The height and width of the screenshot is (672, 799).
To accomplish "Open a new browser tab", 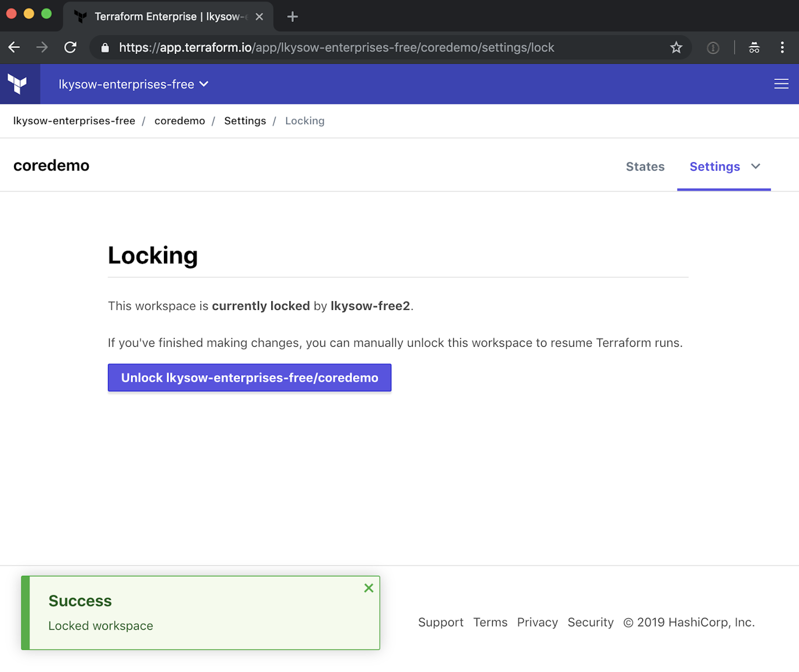I will click(x=292, y=16).
